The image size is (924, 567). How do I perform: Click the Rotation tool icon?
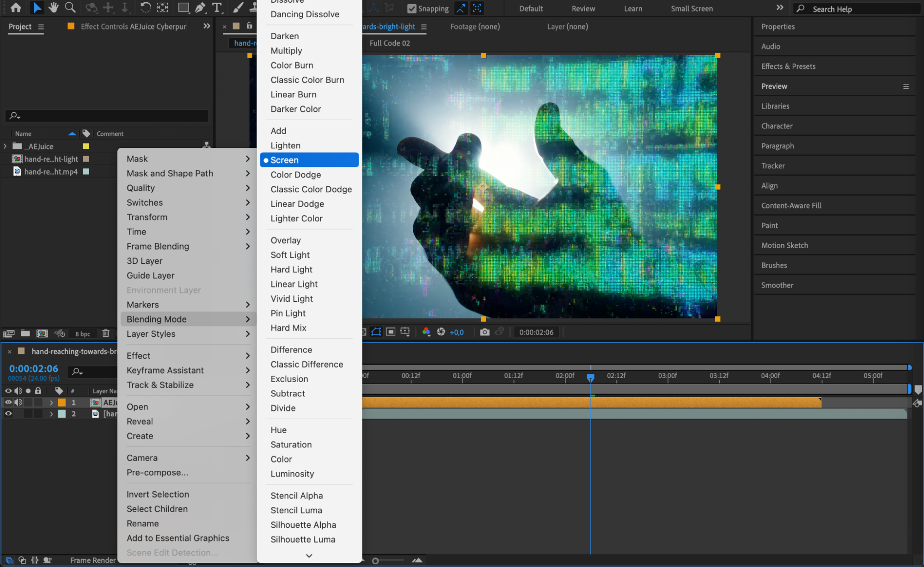[145, 7]
